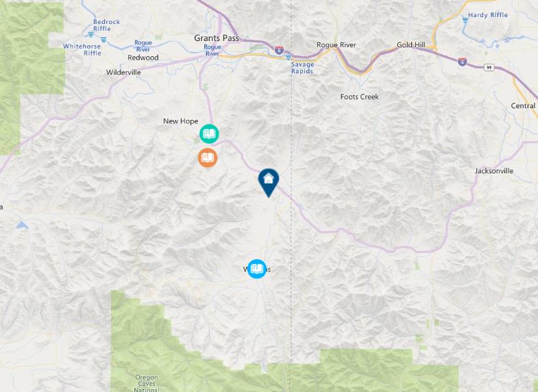Select the Grants Pass city label

217,38
